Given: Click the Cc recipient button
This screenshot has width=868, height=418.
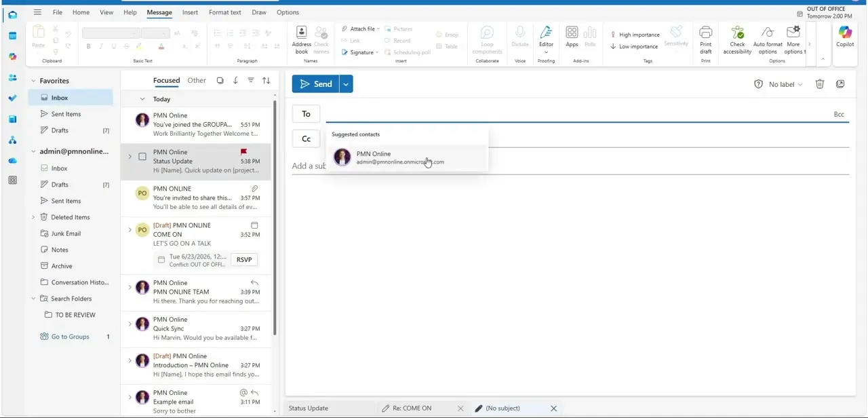Looking at the screenshot, I should (306, 139).
